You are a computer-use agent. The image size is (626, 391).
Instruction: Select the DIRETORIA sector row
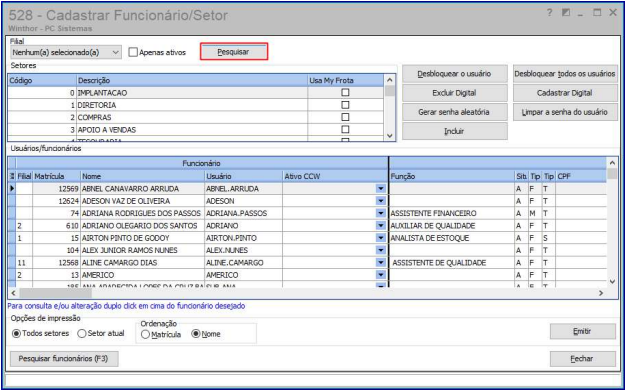[196, 105]
